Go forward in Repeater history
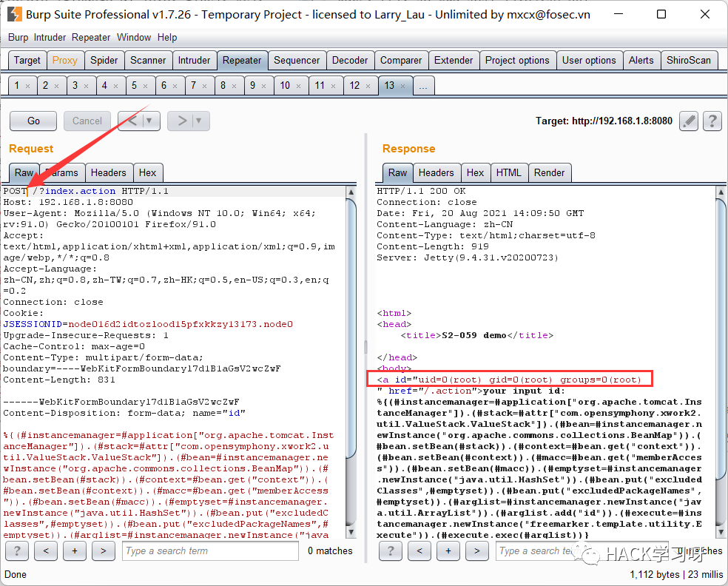 pyautogui.click(x=181, y=121)
